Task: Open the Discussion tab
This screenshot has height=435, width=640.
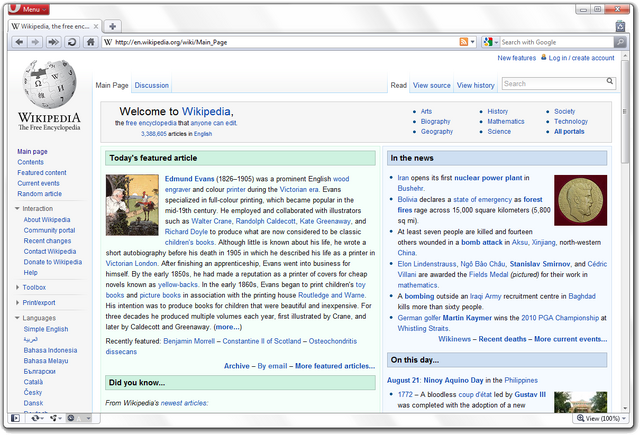Action: [x=151, y=85]
